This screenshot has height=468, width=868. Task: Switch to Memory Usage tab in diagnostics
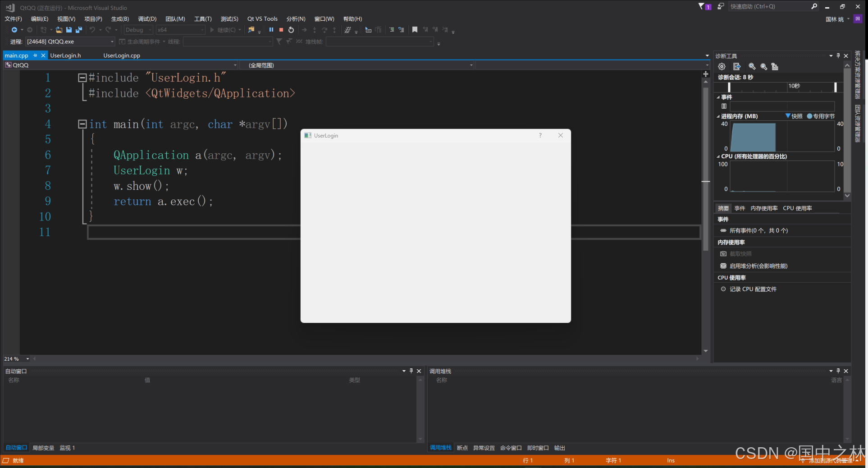(x=764, y=208)
